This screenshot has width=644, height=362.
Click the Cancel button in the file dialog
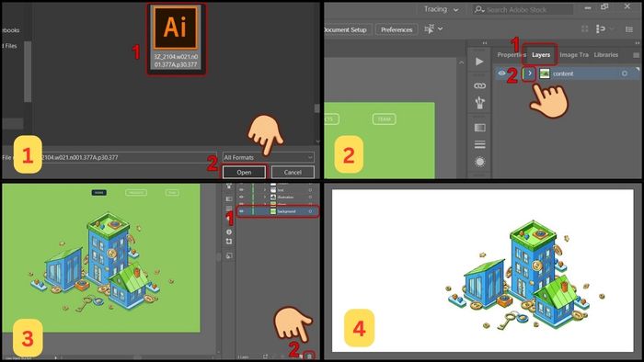pos(293,172)
